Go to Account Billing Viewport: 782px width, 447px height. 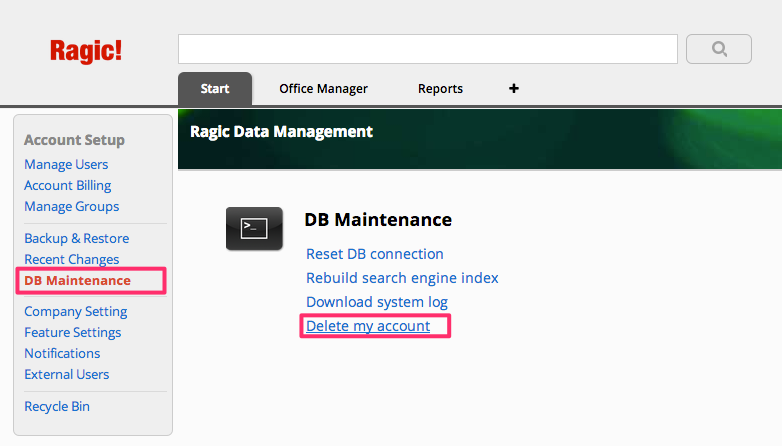click(68, 185)
